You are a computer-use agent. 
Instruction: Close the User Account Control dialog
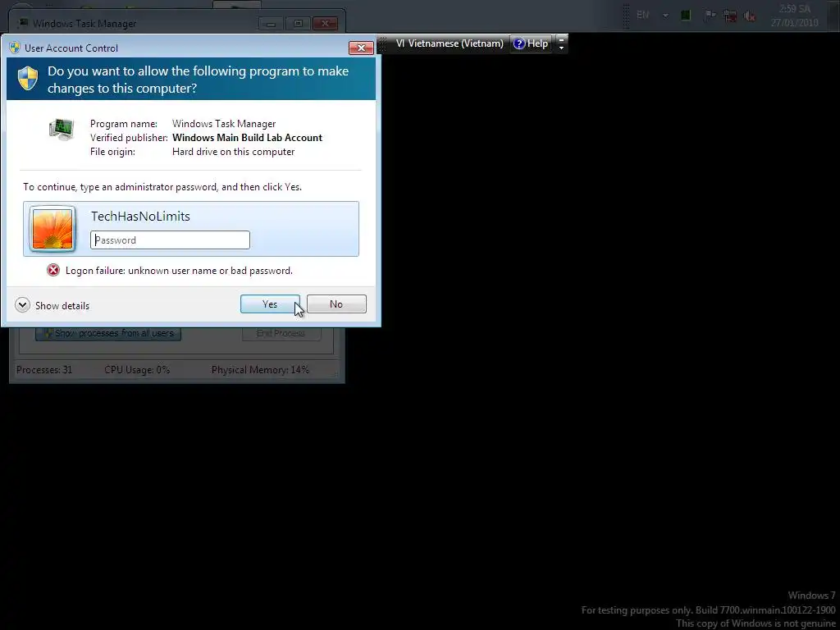(x=361, y=48)
